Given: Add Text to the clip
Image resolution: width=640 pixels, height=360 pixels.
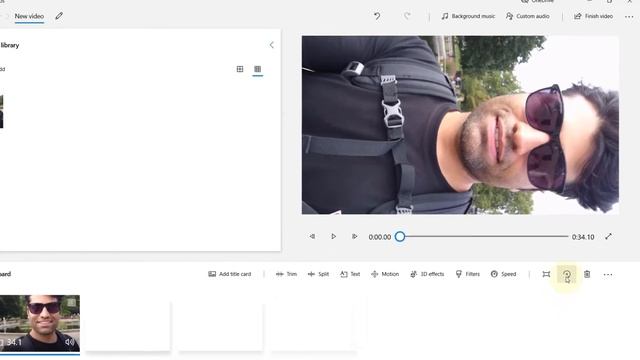Looking at the screenshot, I should (x=350, y=274).
